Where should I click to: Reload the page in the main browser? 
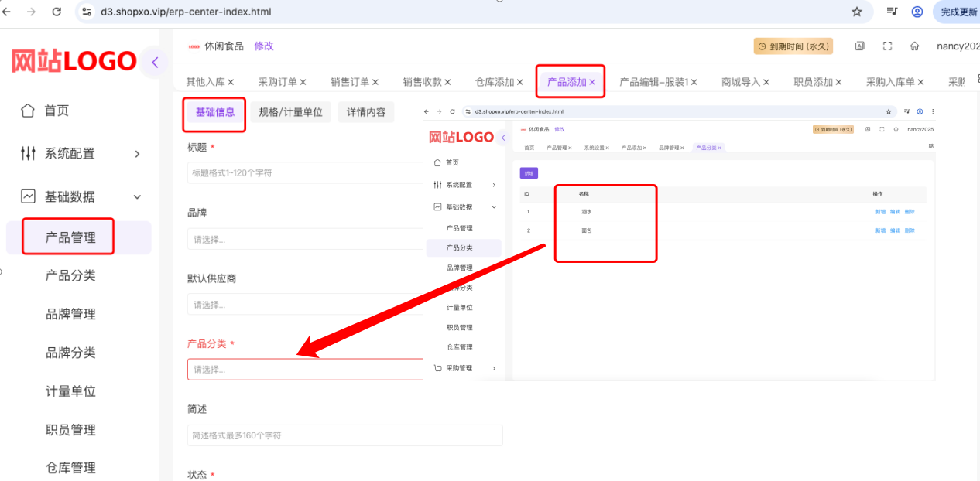(x=57, y=12)
